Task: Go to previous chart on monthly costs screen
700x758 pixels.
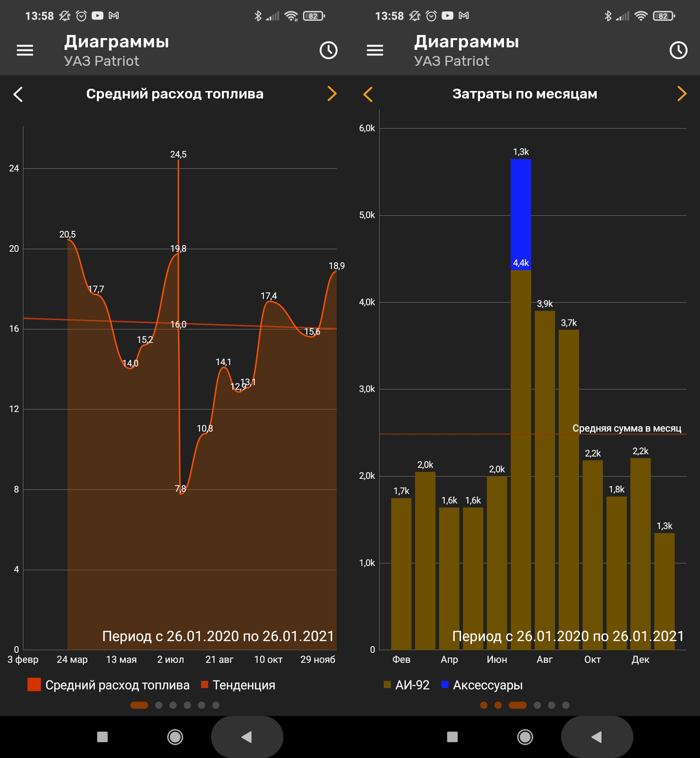Action: 368,94
